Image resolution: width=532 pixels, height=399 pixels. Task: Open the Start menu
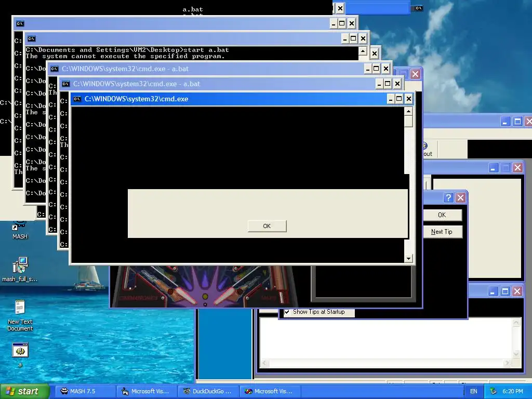coord(25,391)
